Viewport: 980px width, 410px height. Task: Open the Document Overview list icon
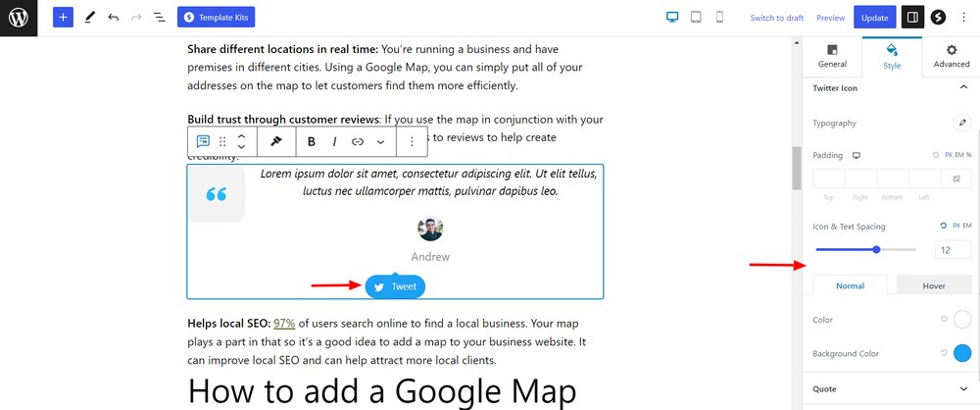point(160,18)
